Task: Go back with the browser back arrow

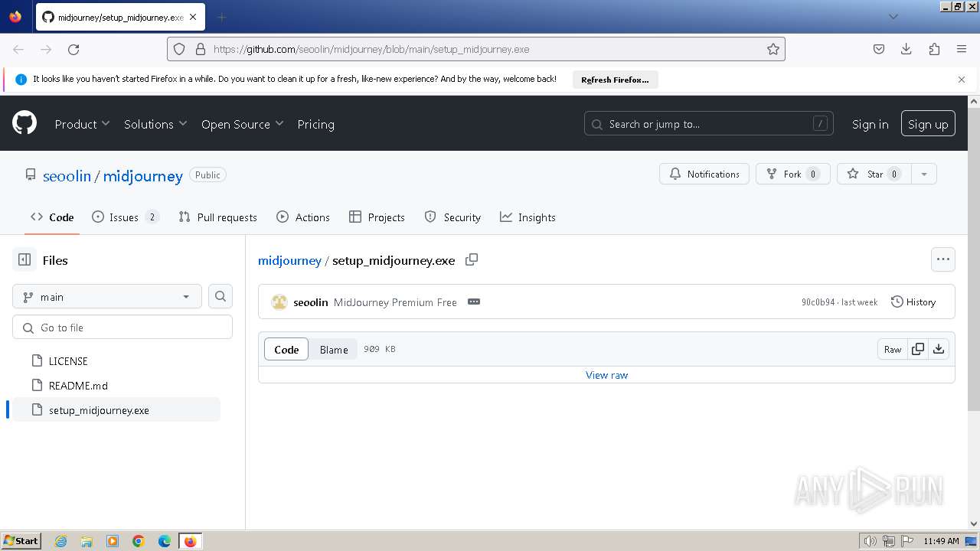Action: pos(18,49)
